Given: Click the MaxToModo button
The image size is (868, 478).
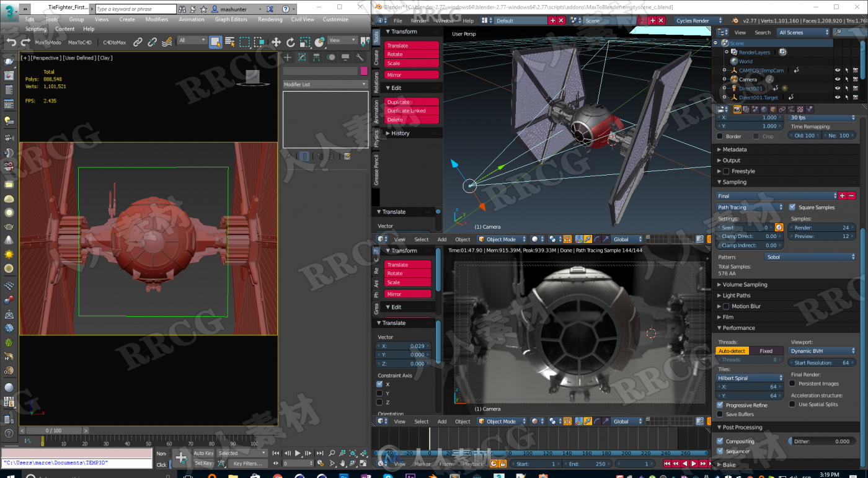Looking at the screenshot, I should (x=48, y=43).
